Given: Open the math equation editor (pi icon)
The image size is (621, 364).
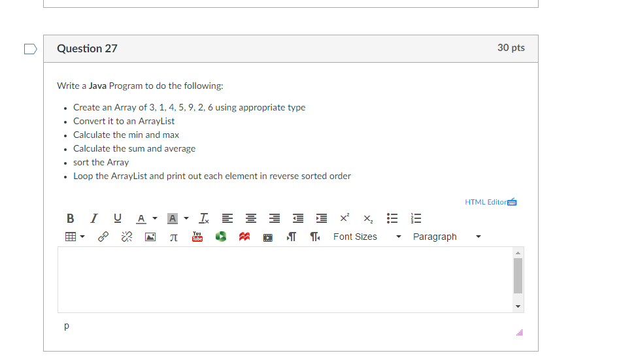Looking at the screenshot, I should (x=174, y=237).
